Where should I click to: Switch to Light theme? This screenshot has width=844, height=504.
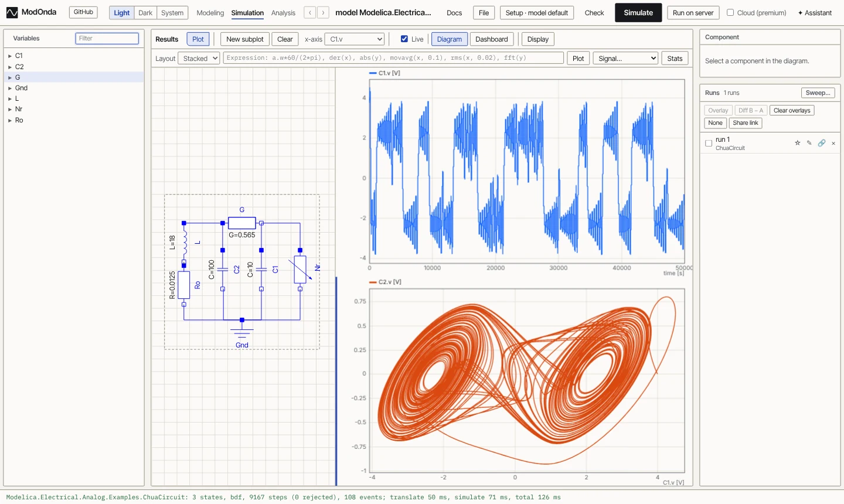coord(122,12)
